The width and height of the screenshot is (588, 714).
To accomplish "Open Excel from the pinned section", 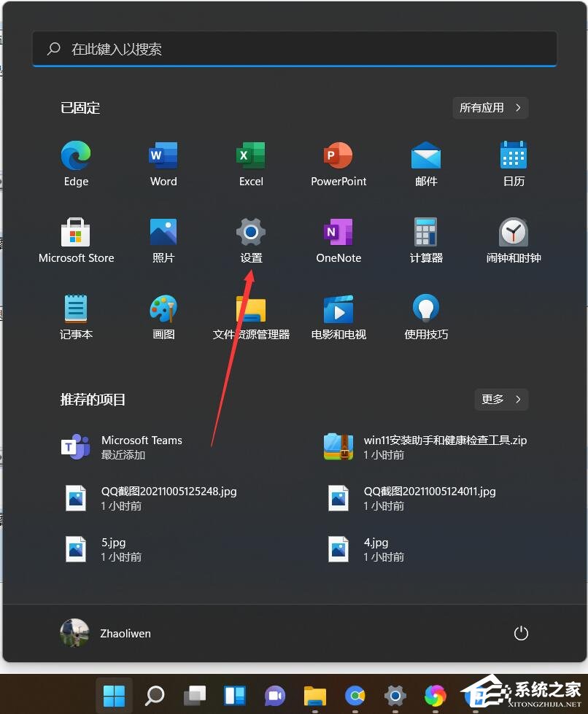I will click(251, 163).
